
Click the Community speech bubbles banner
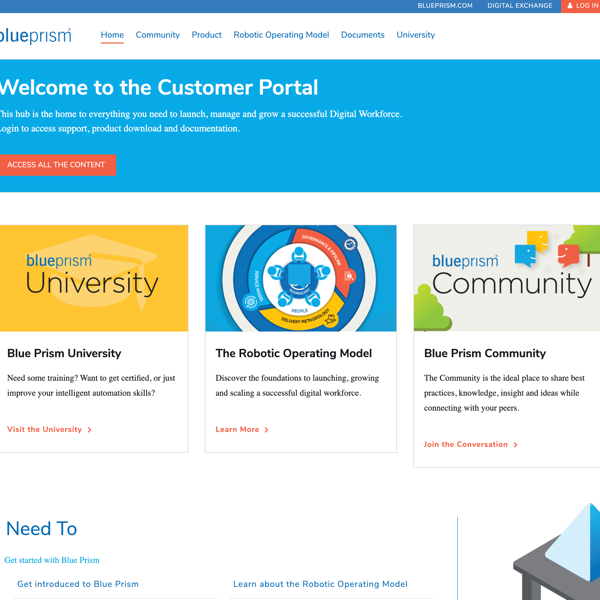(508, 278)
